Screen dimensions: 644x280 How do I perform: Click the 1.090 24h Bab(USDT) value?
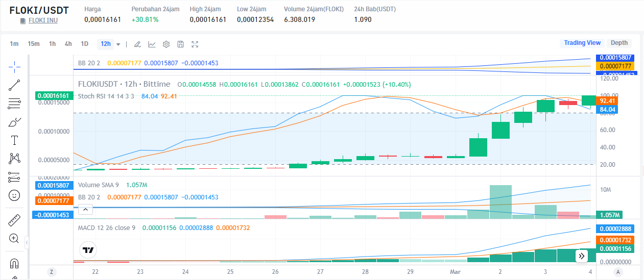[x=363, y=19]
